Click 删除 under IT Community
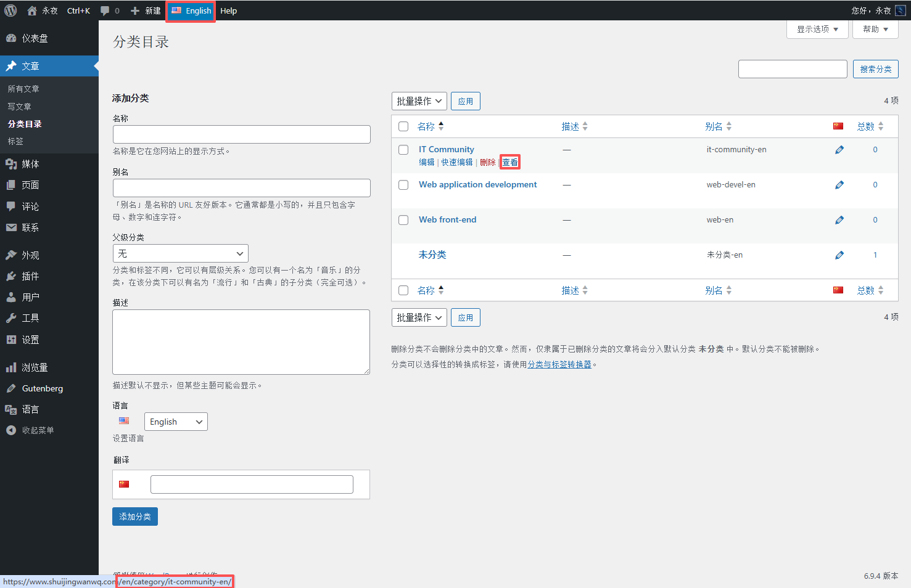 click(488, 162)
